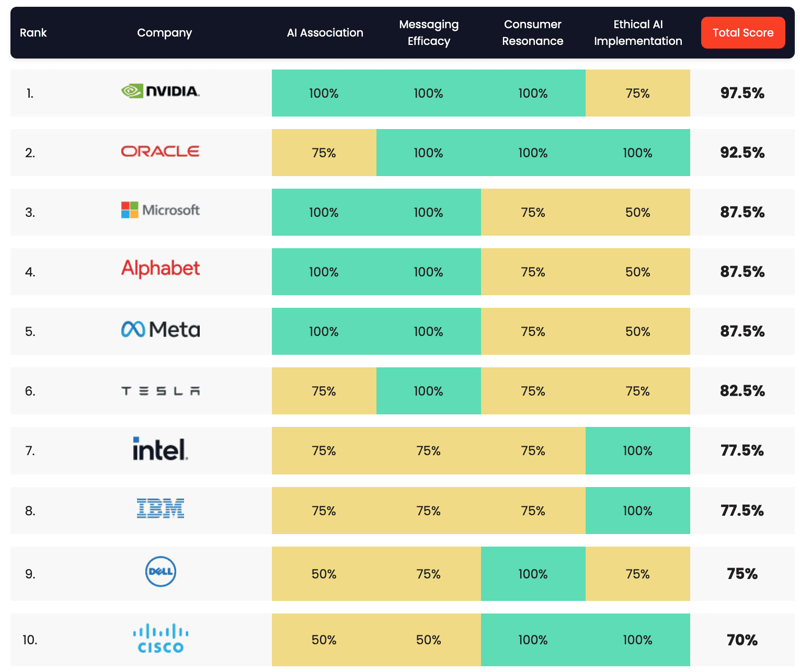Image resolution: width=800 pixels, height=672 pixels.
Task: Click the NVIDIA logo
Action: (160, 91)
